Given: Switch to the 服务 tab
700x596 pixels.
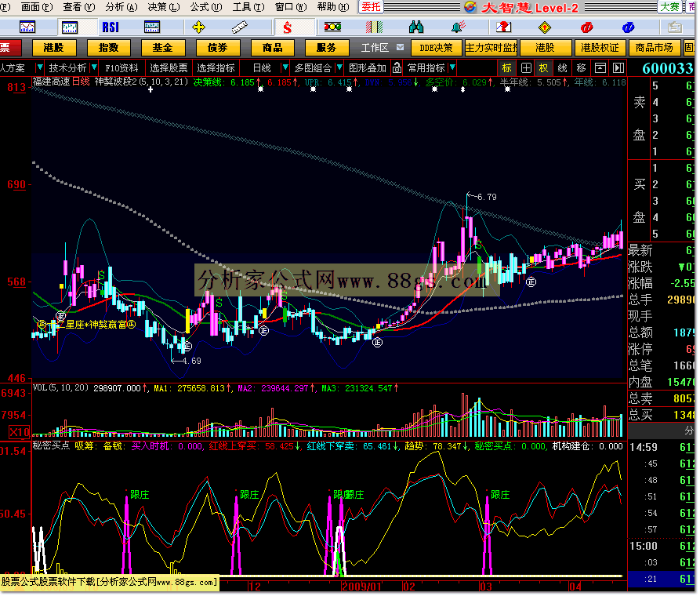Looking at the screenshot, I should pos(326,48).
